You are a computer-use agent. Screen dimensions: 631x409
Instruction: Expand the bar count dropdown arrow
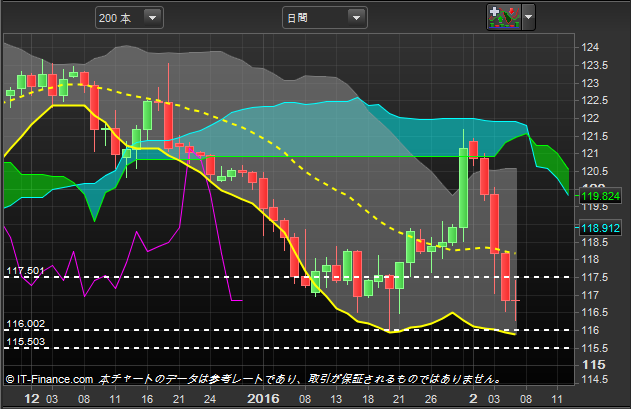point(153,18)
